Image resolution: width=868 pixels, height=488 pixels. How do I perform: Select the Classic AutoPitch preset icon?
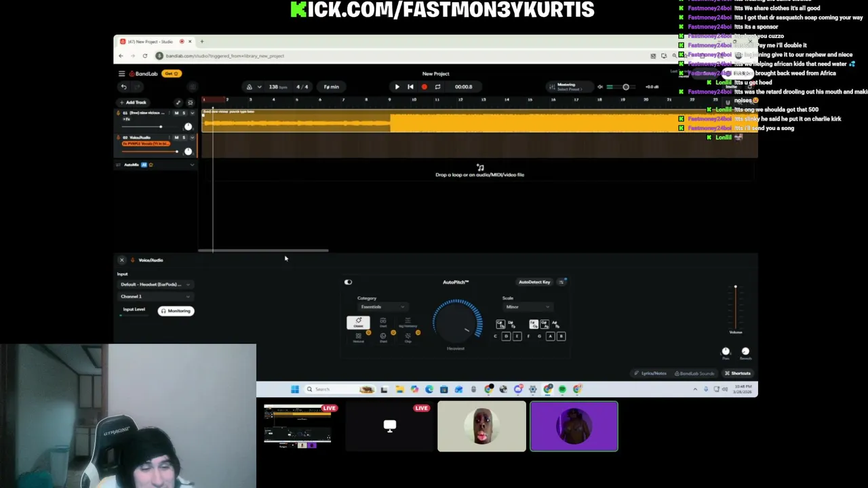point(358,323)
